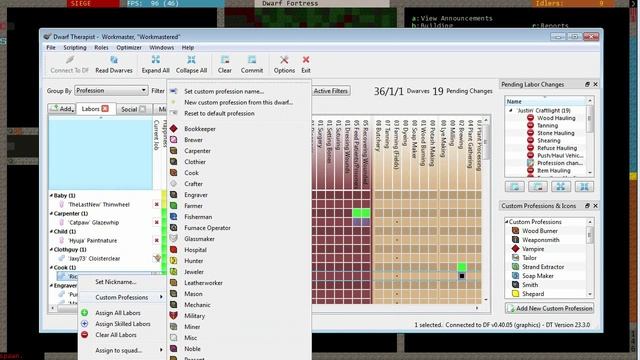Choose Leatherworker in the submenu
Image resolution: width=640 pixels, height=360 pixels.
(x=239, y=283)
